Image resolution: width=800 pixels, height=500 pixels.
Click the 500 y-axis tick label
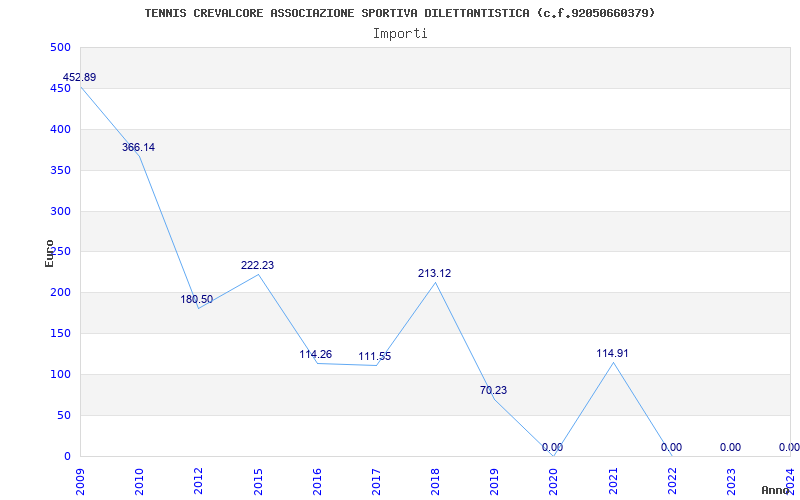(x=60, y=47)
